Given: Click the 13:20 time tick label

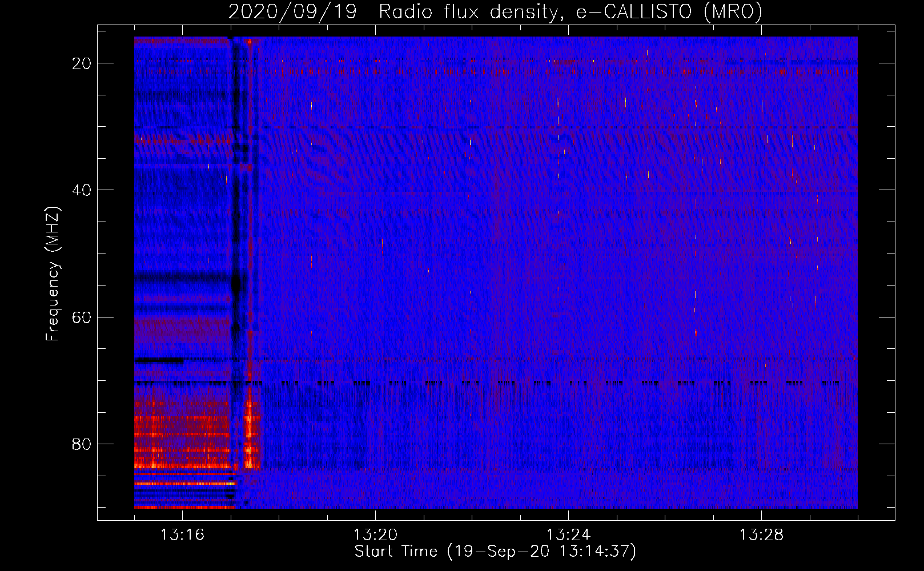Looking at the screenshot, I should pyautogui.click(x=375, y=534).
